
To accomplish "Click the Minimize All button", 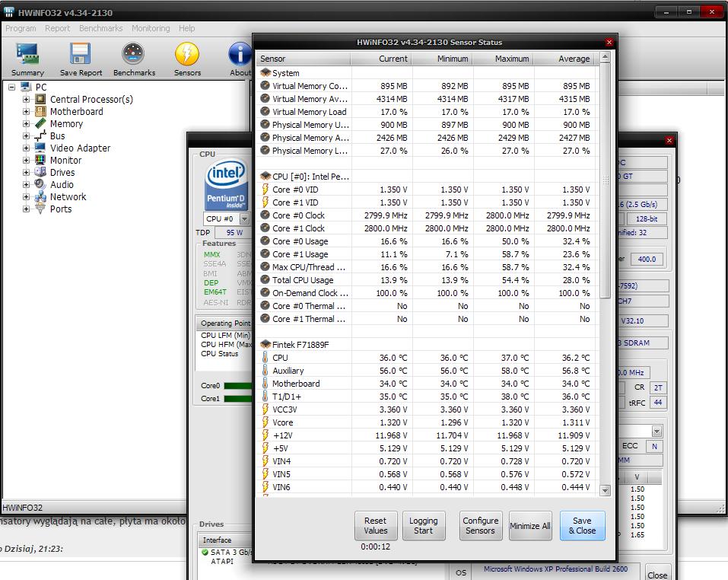I will click(x=530, y=526).
